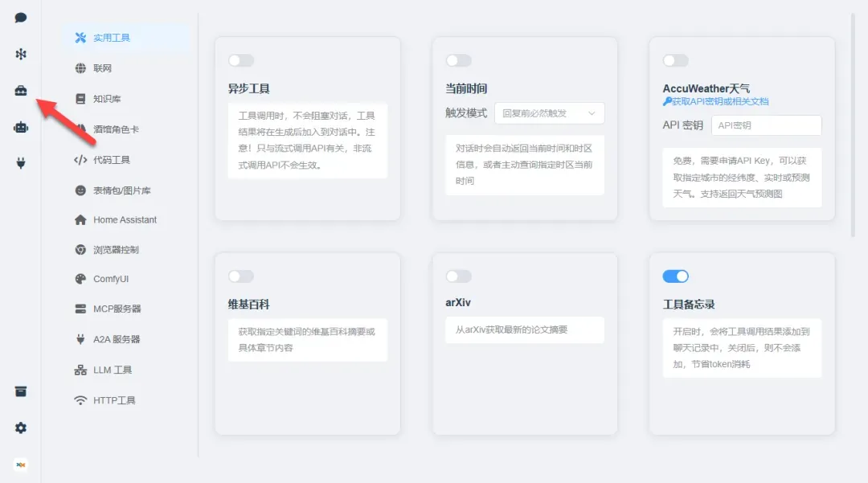
Task: Enable the AccuWeather天气 switch
Action: coord(675,60)
